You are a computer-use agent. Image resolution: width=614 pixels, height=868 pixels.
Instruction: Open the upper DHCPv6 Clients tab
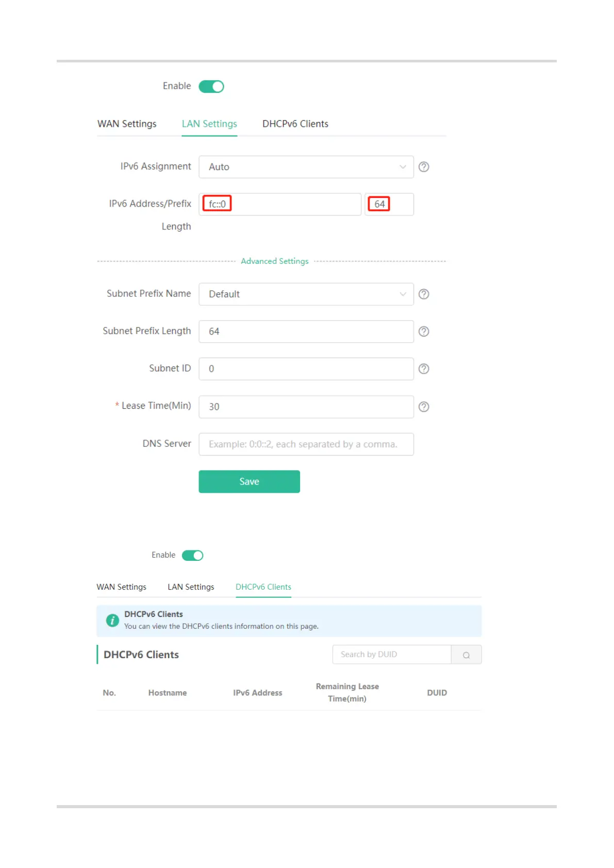point(295,124)
